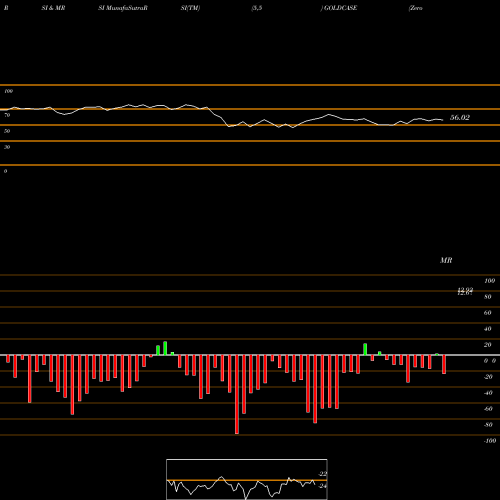Click the 60 label on MR right axis
The image size is (500, 500).
[x=488, y=313]
